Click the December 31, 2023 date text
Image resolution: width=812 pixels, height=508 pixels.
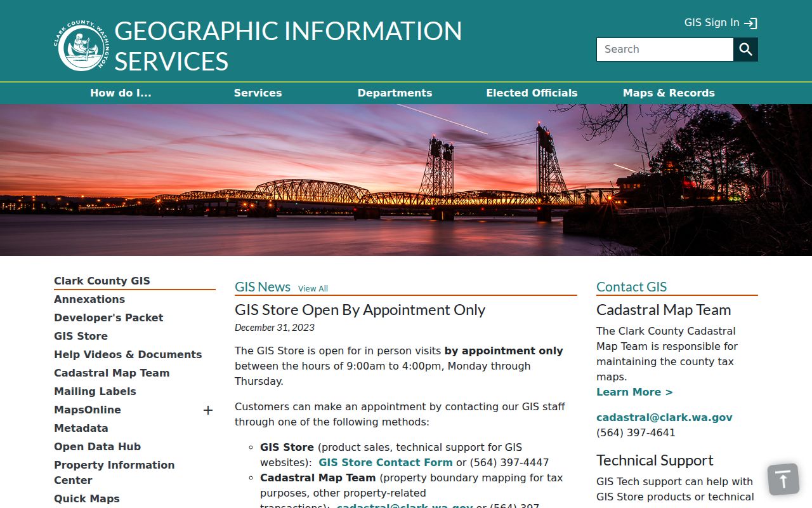275,328
